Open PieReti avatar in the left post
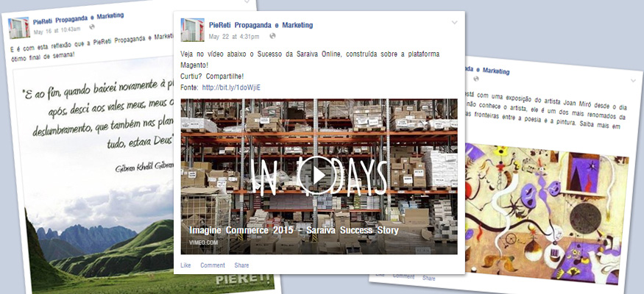The height and width of the screenshot is (294, 644). coord(19,28)
